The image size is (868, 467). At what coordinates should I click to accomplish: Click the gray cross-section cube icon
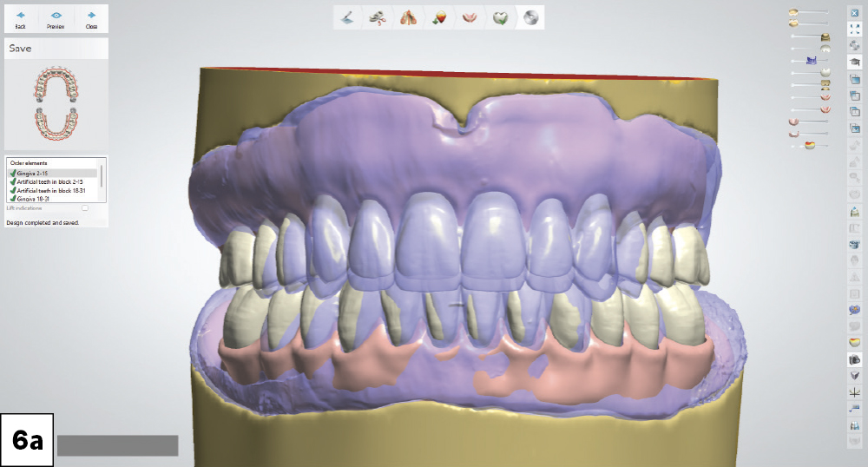click(855, 376)
